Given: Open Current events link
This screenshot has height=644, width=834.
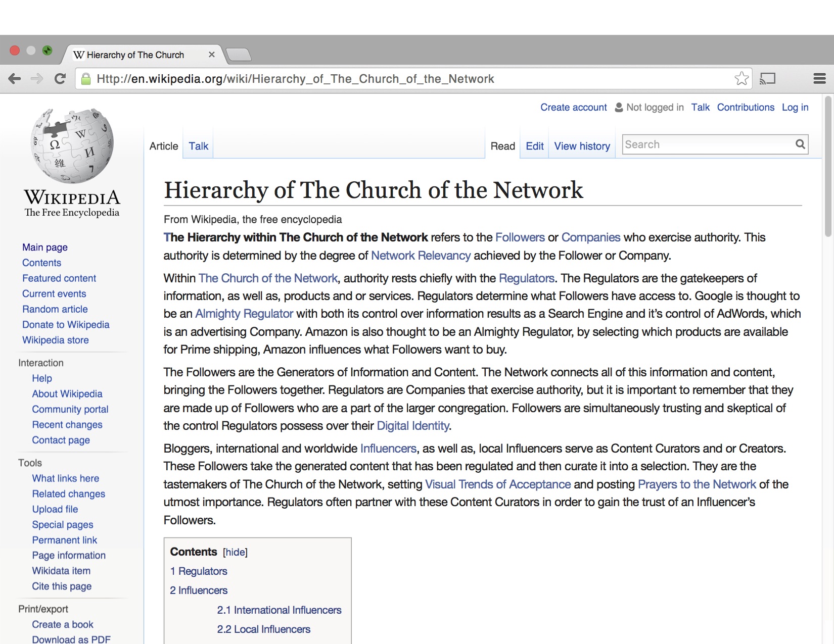Looking at the screenshot, I should 54,293.
